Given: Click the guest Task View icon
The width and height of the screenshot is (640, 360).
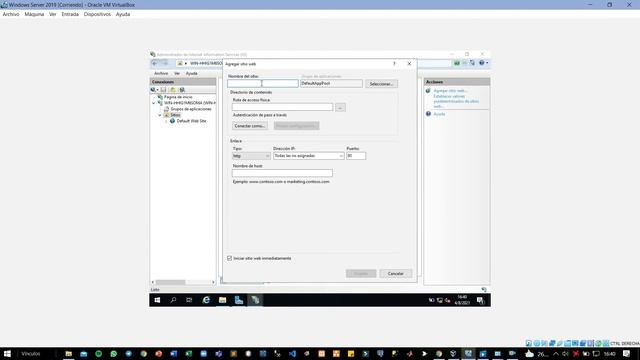Looking at the screenshot, I should coord(189,300).
